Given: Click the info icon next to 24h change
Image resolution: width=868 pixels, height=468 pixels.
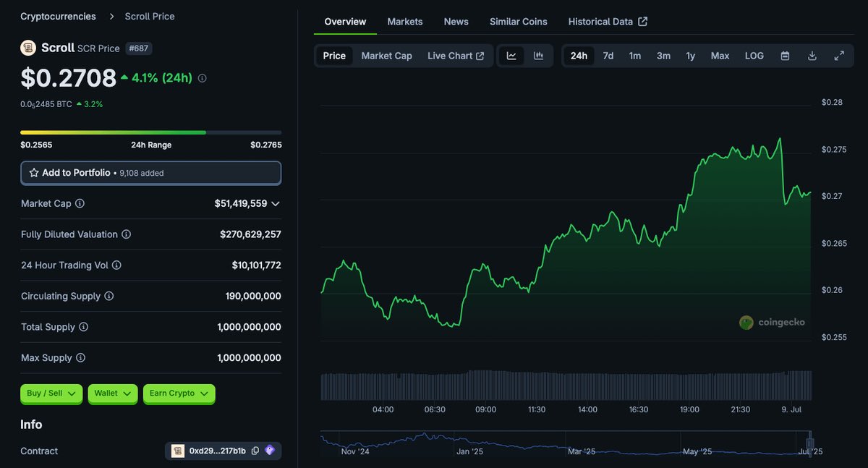Looking at the screenshot, I should tap(202, 78).
